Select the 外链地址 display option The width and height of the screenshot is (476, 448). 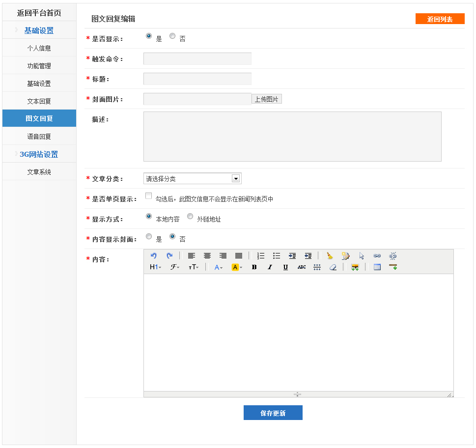190,216
